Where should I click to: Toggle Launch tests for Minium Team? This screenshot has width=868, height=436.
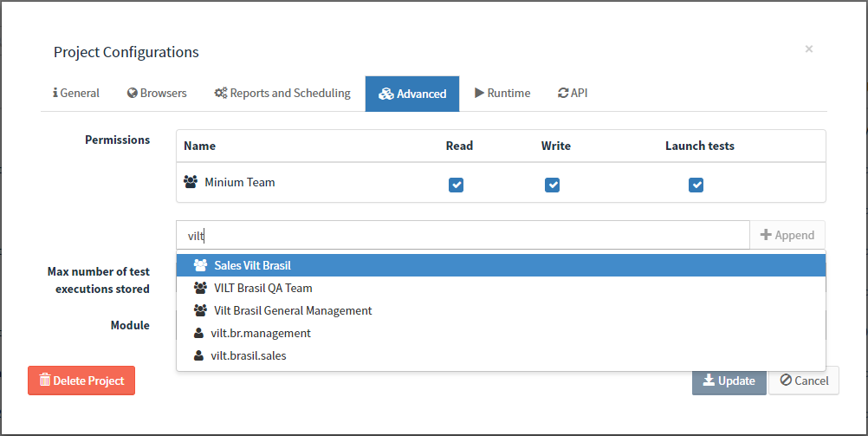coord(696,185)
